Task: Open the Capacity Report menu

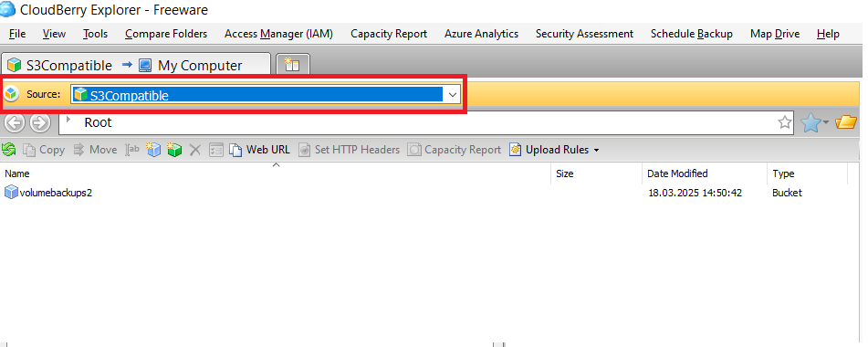Action: (389, 34)
